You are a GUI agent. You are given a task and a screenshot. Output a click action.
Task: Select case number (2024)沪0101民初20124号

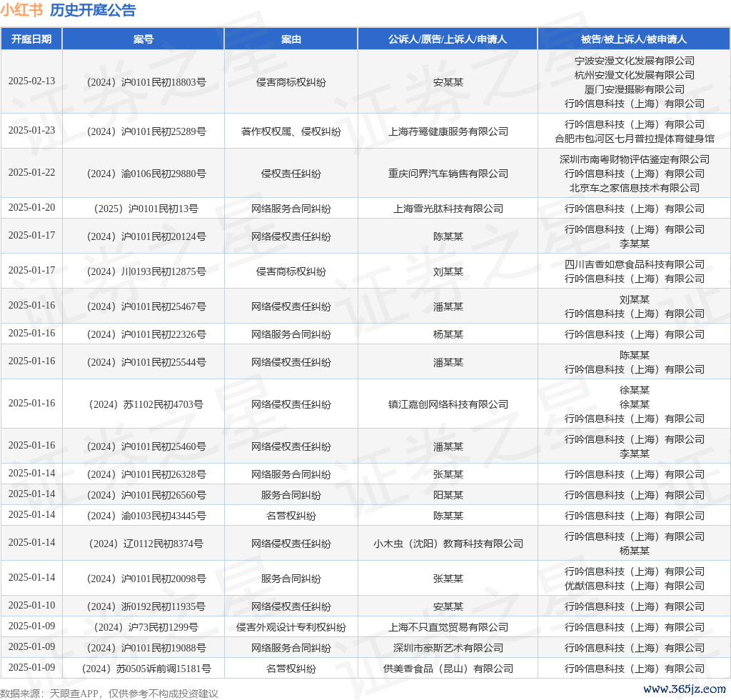(146, 236)
